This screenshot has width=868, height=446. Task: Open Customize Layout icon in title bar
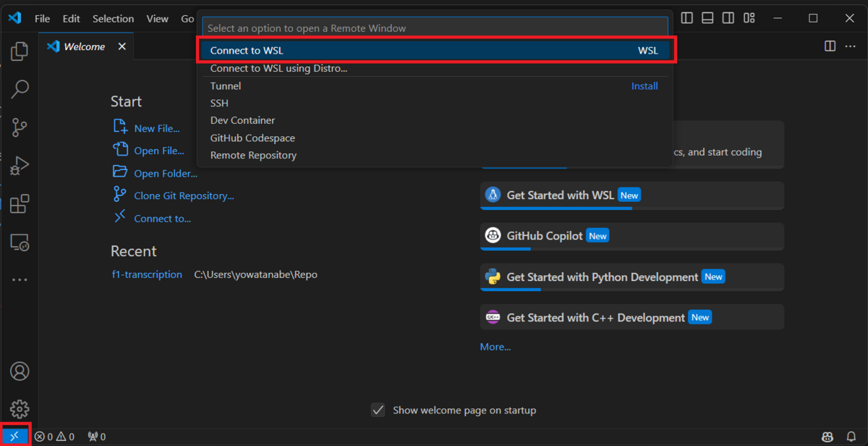point(749,18)
